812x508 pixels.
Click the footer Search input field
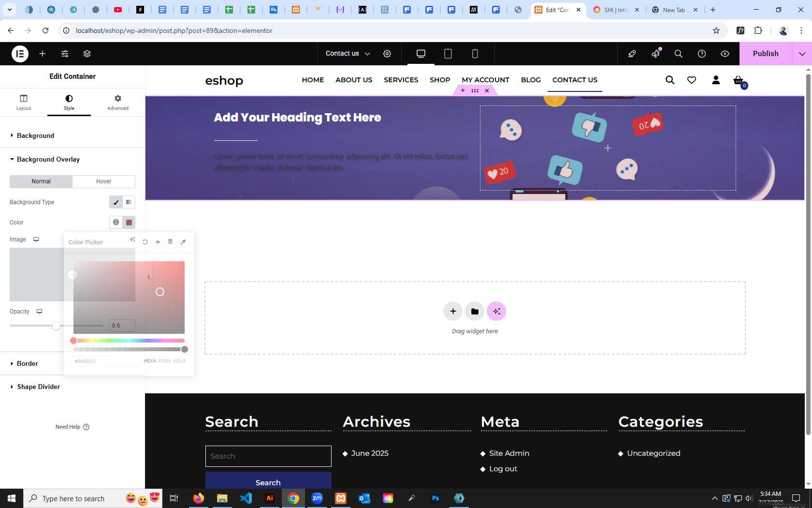pyautogui.click(x=268, y=456)
